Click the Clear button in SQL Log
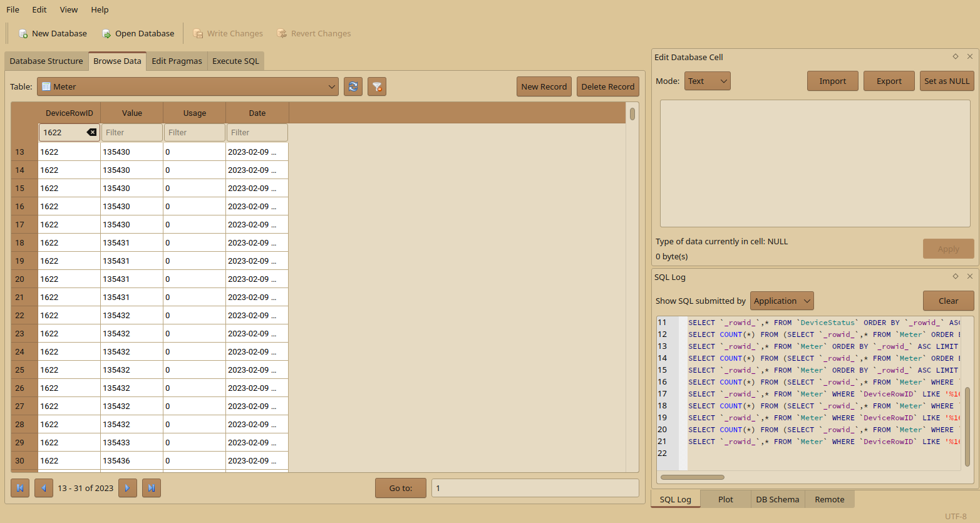Image resolution: width=980 pixels, height=523 pixels. [948, 301]
